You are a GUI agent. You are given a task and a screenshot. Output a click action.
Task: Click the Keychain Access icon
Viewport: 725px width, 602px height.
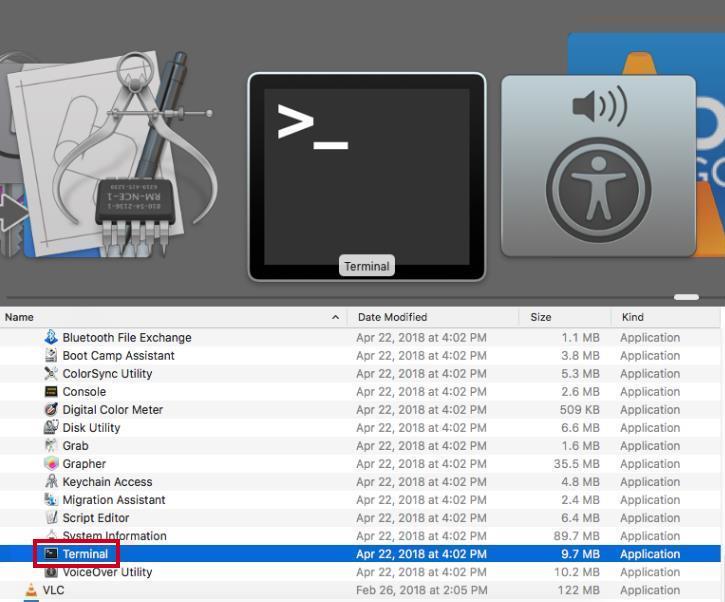click(51, 481)
